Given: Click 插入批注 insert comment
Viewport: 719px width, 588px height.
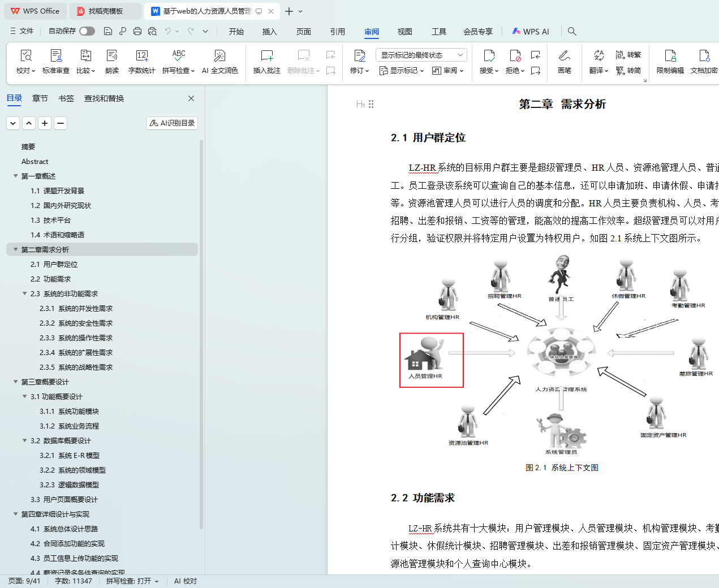Looking at the screenshot, I should tap(266, 62).
